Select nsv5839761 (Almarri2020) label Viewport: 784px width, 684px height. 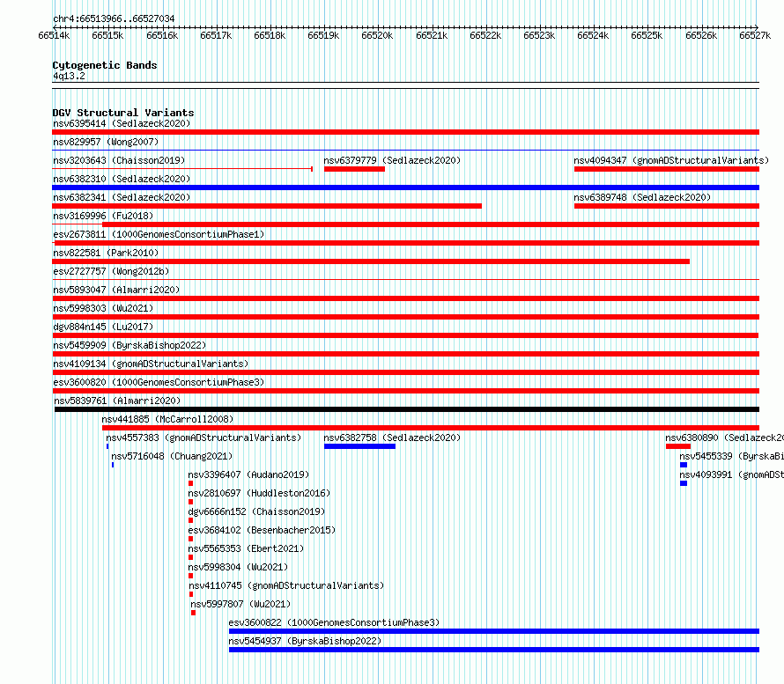[x=117, y=401]
